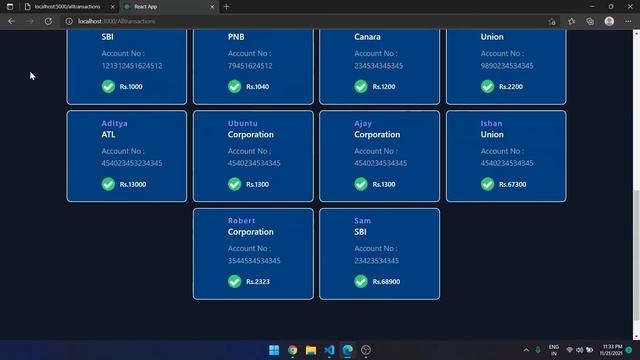Open a new browser tab
This screenshot has height=360, width=640.
(x=227, y=7)
